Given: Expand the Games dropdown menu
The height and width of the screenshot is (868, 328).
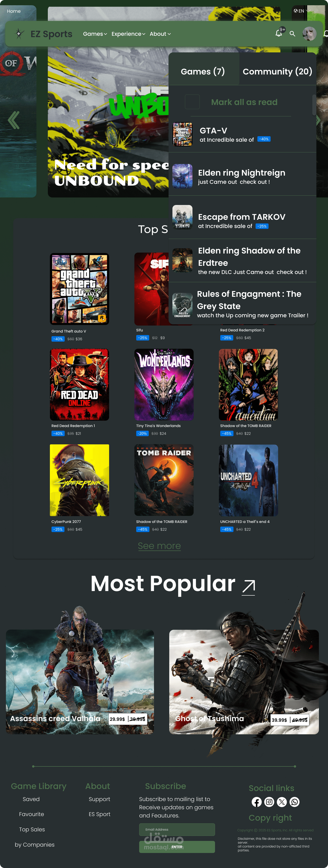Looking at the screenshot, I should pos(95,34).
